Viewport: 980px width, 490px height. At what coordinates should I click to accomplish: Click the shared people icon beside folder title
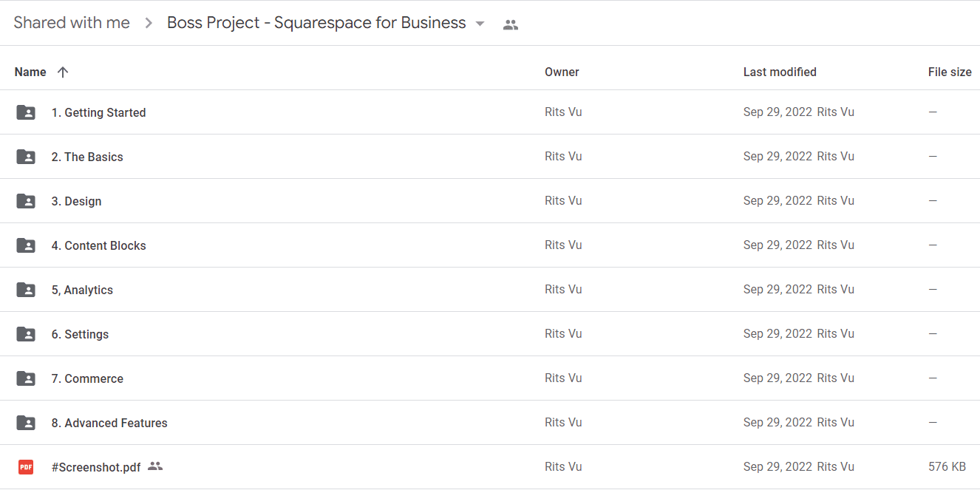pyautogui.click(x=510, y=24)
